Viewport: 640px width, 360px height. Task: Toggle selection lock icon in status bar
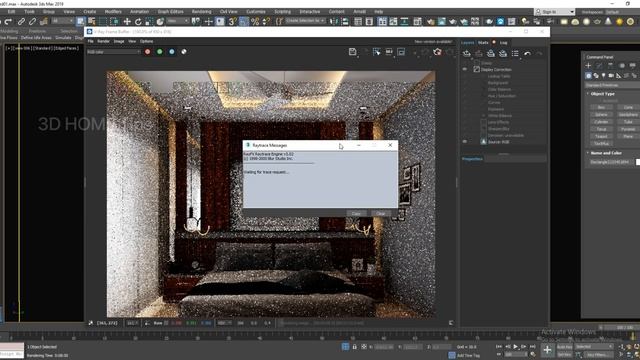(354, 347)
